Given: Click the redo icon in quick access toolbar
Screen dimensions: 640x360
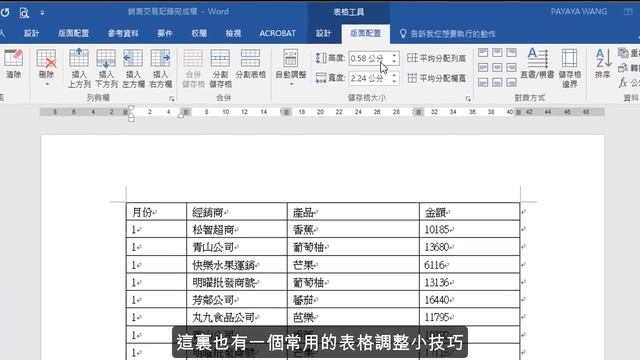Looking at the screenshot, I should pos(5,12).
